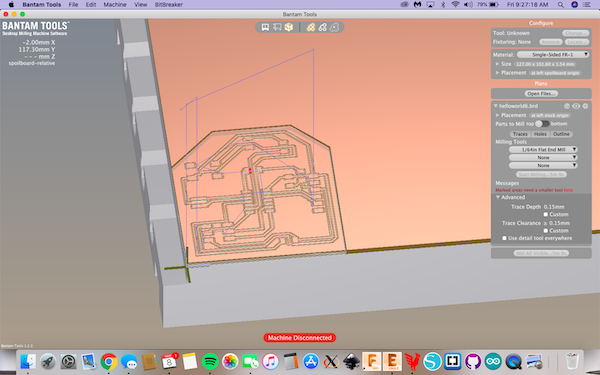600x375 pixels.
Task: Open Arduino IDE from the Dock
Action: pos(493,361)
